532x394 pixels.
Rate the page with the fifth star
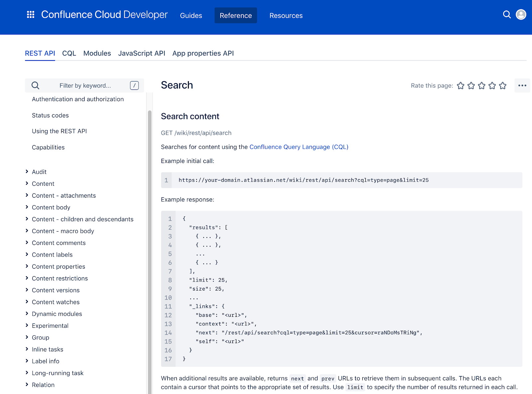502,86
